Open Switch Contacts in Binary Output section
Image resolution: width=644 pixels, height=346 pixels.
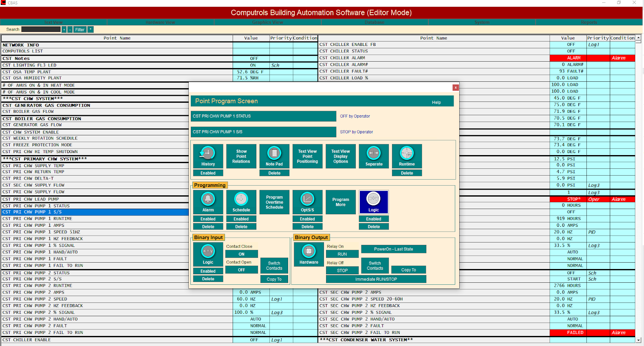coord(375,265)
